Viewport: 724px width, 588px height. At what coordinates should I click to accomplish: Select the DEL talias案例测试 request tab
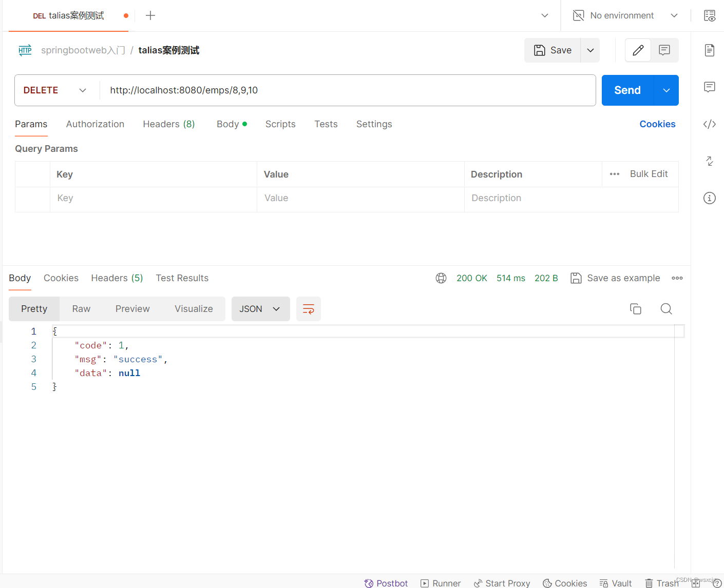(x=69, y=15)
